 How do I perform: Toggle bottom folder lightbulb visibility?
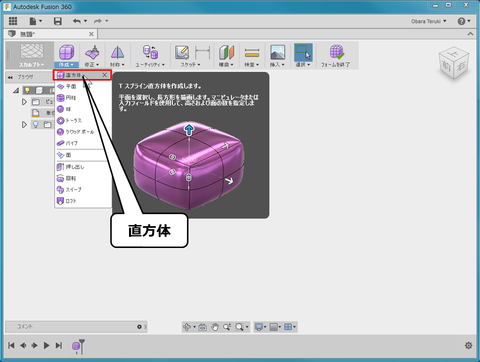coord(35,125)
